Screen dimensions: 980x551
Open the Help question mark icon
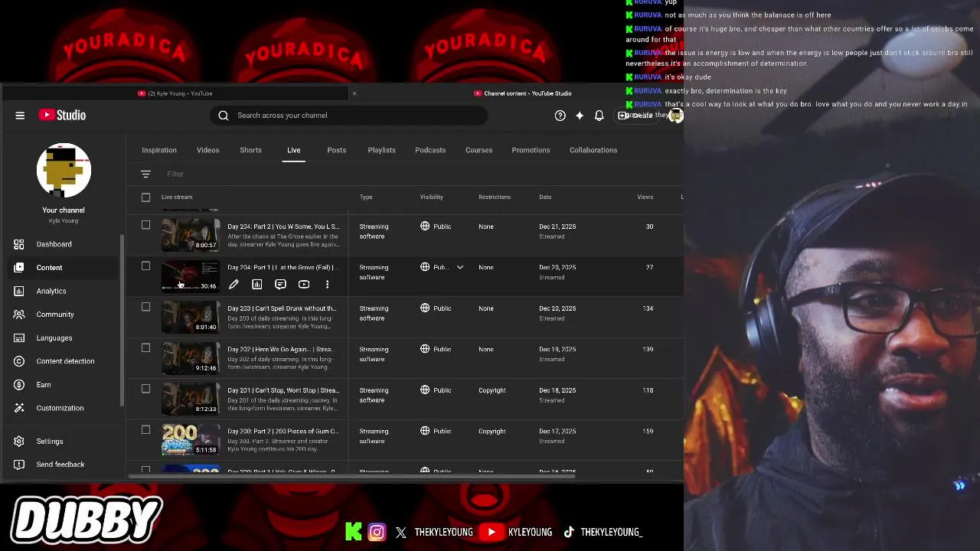560,116
